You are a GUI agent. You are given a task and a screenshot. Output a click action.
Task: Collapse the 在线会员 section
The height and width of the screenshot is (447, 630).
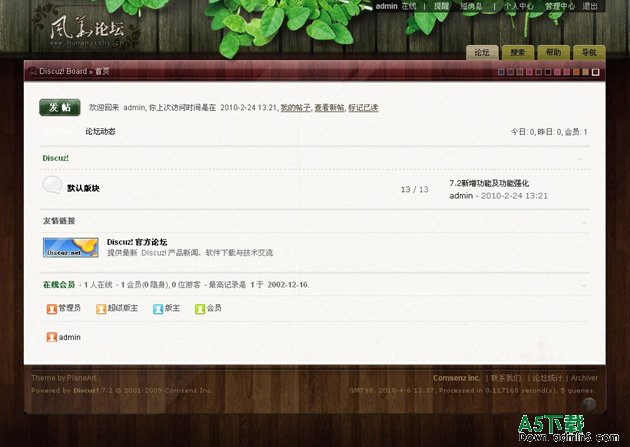pyautogui.click(x=584, y=286)
